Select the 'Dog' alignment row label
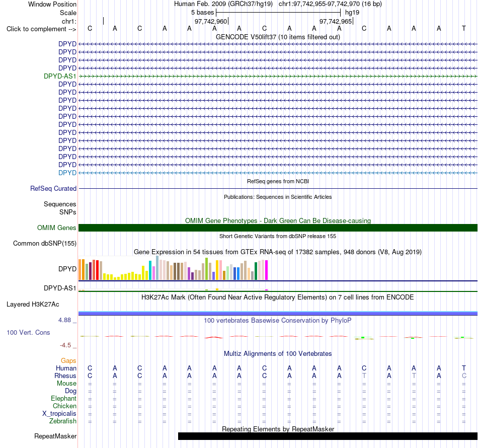Viewport: 478px width, 448px height. click(70, 391)
